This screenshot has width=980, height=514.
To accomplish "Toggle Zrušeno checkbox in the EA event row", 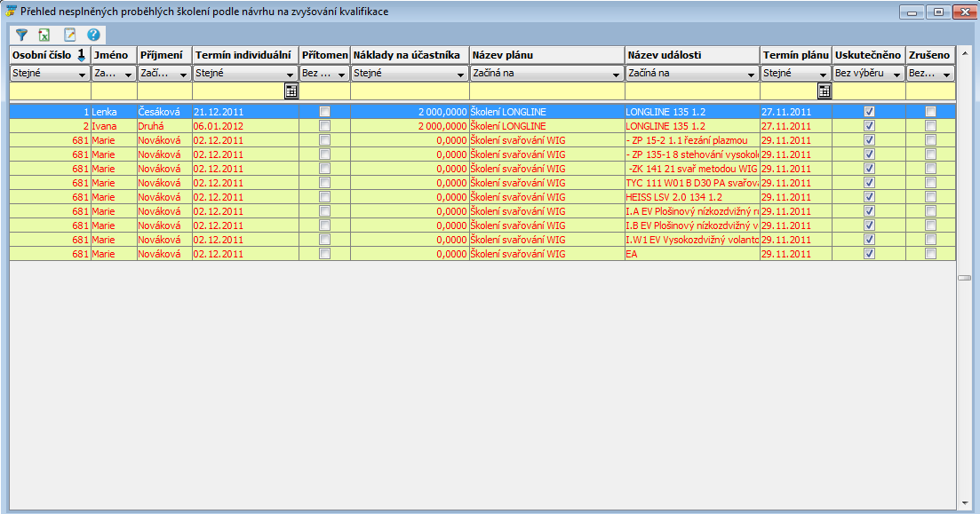I will click(x=930, y=254).
